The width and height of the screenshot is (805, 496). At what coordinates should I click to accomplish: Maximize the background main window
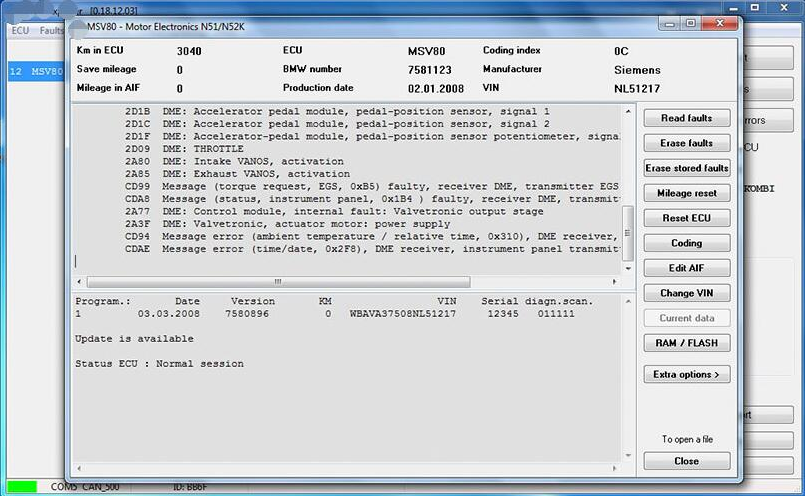(x=755, y=8)
